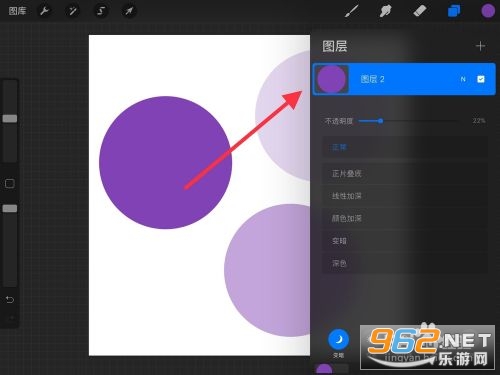
Task: Choose the 正常 blend mode
Action: [405, 147]
